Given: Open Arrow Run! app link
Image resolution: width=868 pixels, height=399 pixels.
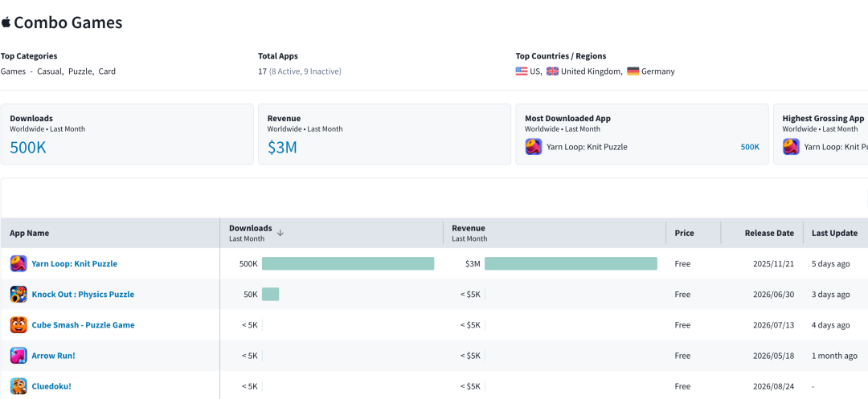Looking at the screenshot, I should [53, 356].
